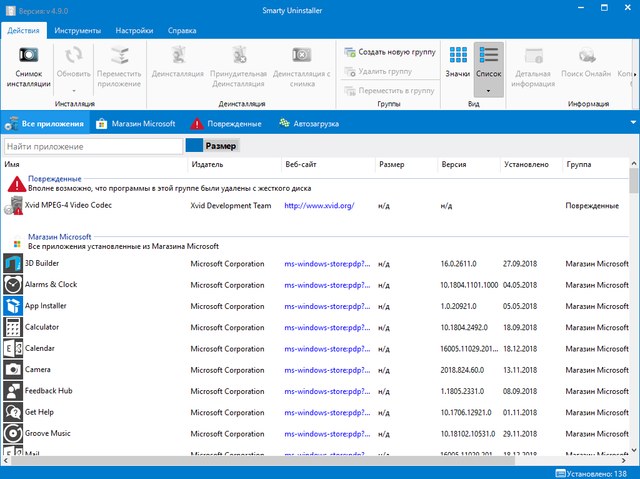Open the Инструменты ribbon tab

point(76,31)
